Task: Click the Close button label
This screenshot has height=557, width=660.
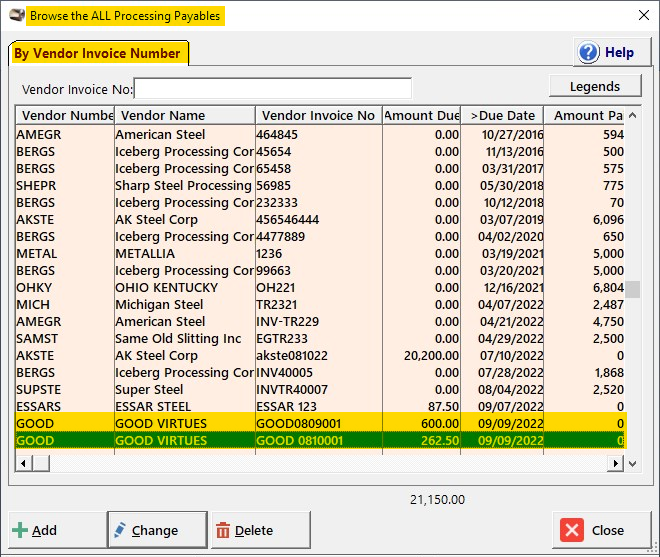Action: [608, 530]
